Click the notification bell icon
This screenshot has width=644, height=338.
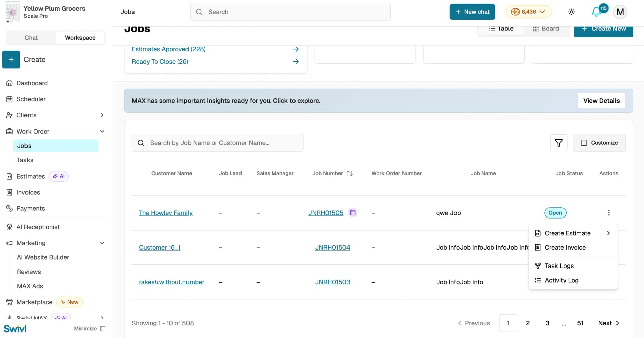[x=596, y=12]
